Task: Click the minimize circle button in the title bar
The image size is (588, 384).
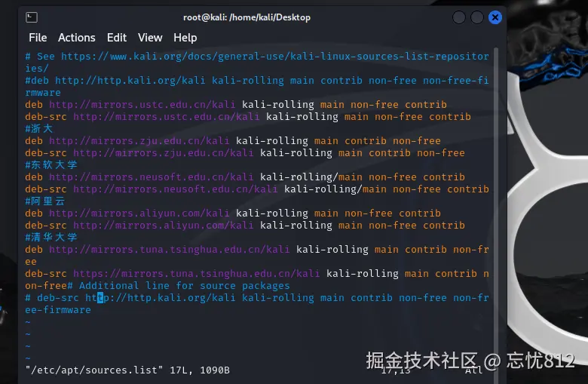Action: click(x=459, y=17)
